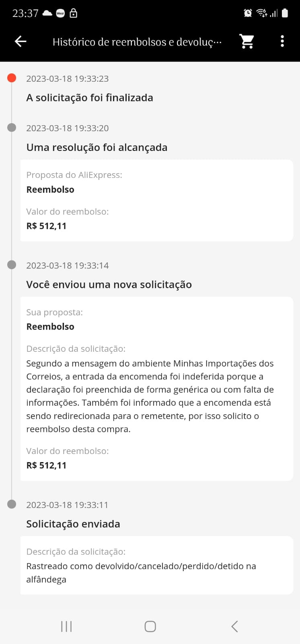Viewport: 300px width, 644px height.
Task: Select timeline dot for 'Você enviou uma nova solicitação'
Action: (x=12, y=265)
